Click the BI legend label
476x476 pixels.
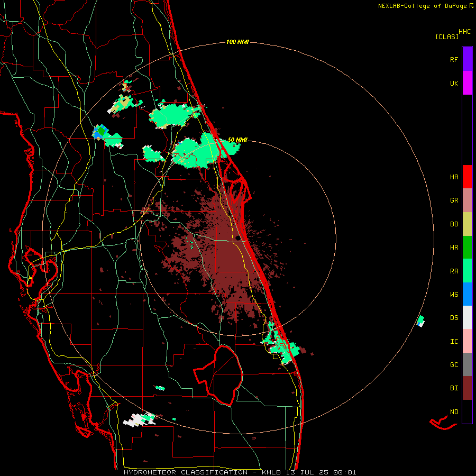[x=454, y=388]
